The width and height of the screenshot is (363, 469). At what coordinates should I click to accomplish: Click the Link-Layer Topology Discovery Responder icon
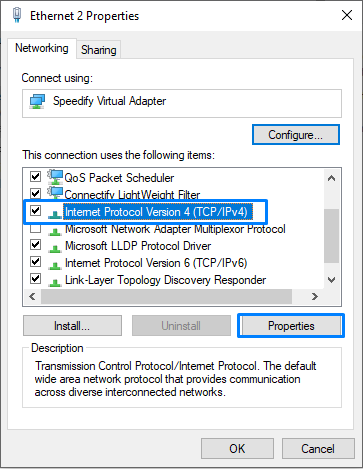[x=55, y=282]
